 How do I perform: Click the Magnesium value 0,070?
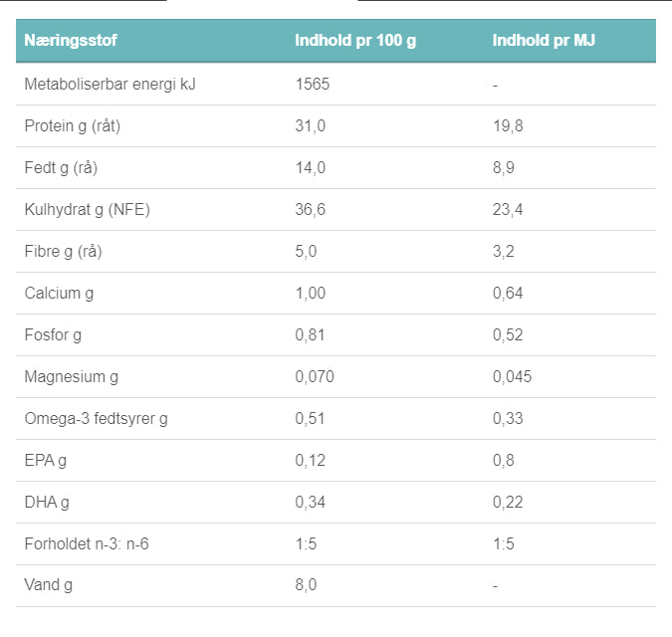click(315, 376)
